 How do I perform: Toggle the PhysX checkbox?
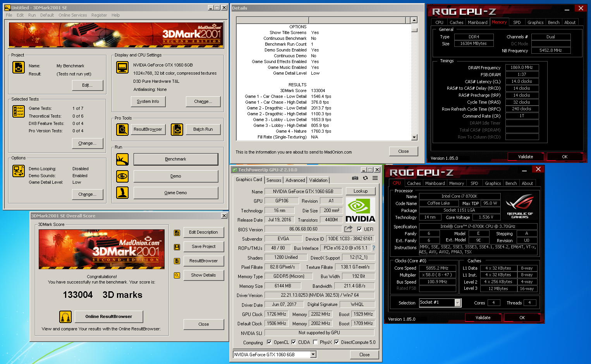315,342
